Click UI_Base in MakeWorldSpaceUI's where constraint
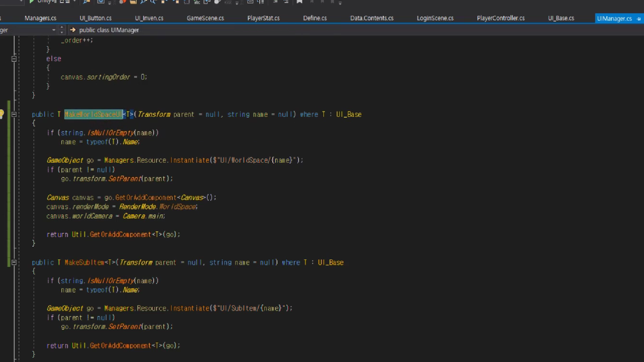644x362 pixels. (x=349, y=114)
